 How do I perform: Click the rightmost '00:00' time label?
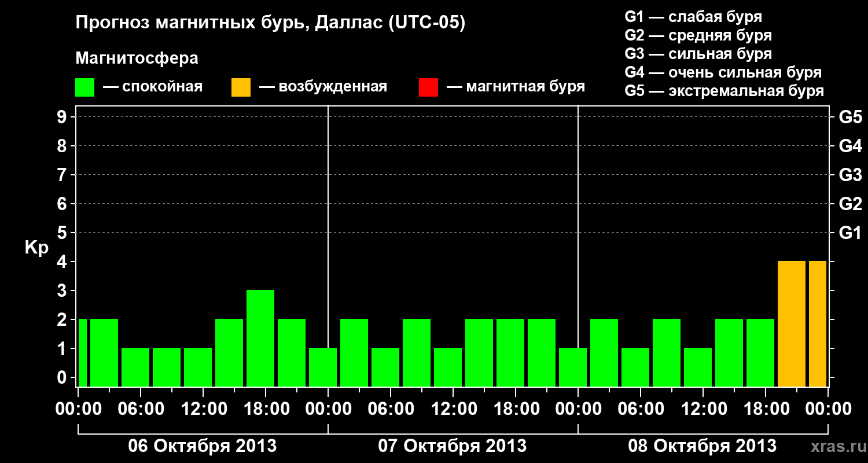[x=828, y=409]
